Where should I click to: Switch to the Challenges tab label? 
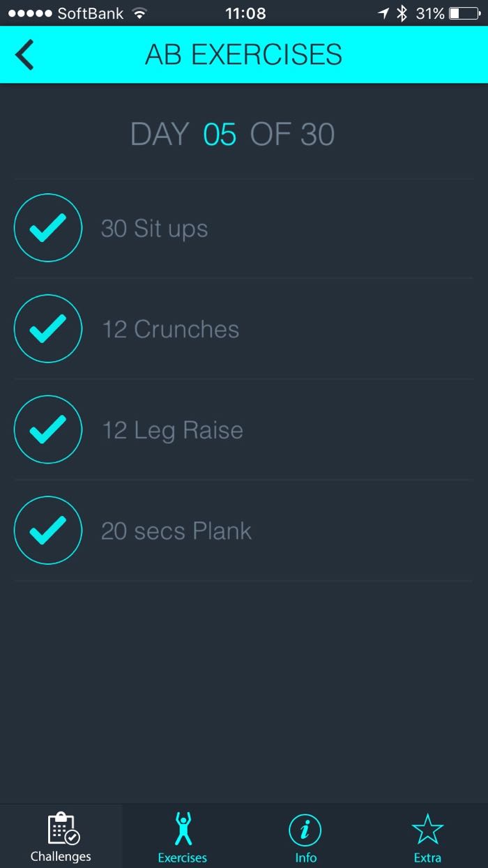point(61,856)
